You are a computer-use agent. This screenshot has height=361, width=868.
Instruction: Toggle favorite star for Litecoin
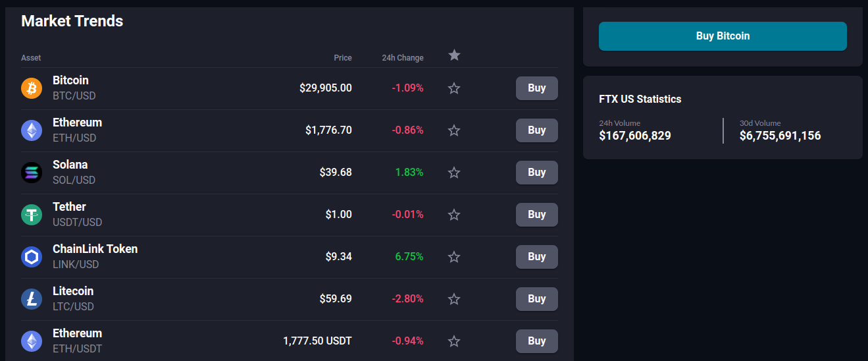454,299
